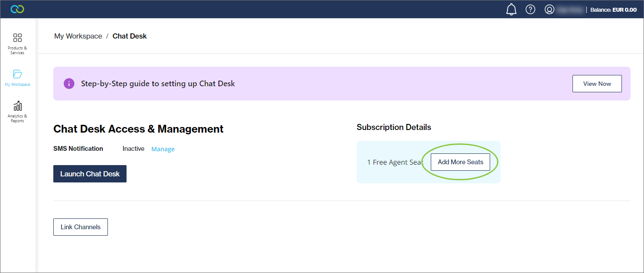The height and width of the screenshot is (273, 644).
Task: Click the blurred account name in header
Action: click(569, 10)
